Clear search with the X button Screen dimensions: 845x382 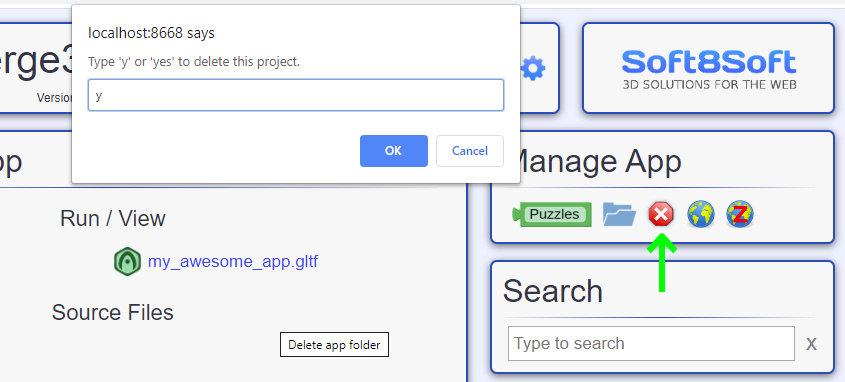click(811, 344)
